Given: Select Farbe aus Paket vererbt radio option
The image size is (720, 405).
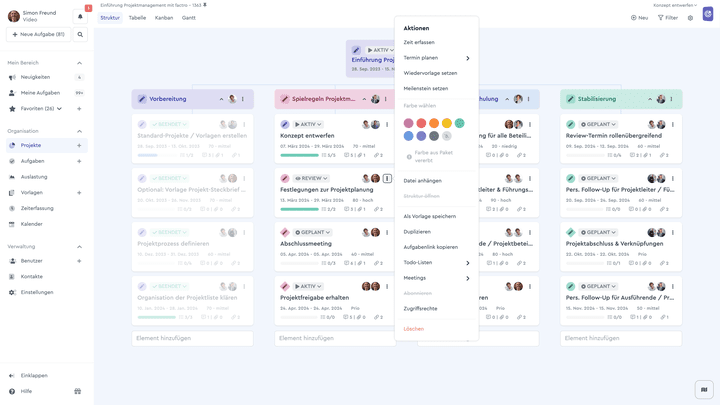Looking at the screenshot, I should tap(409, 157).
